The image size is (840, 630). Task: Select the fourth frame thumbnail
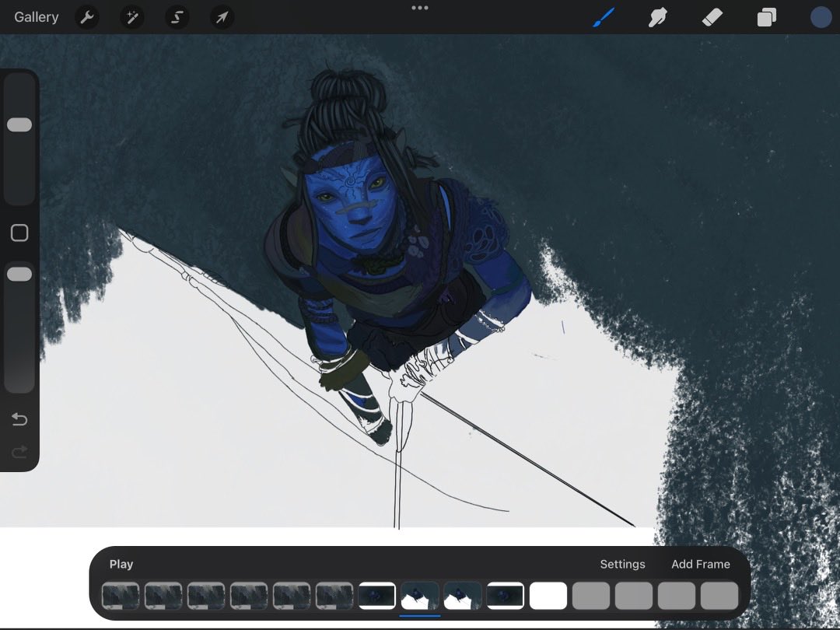click(249, 596)
